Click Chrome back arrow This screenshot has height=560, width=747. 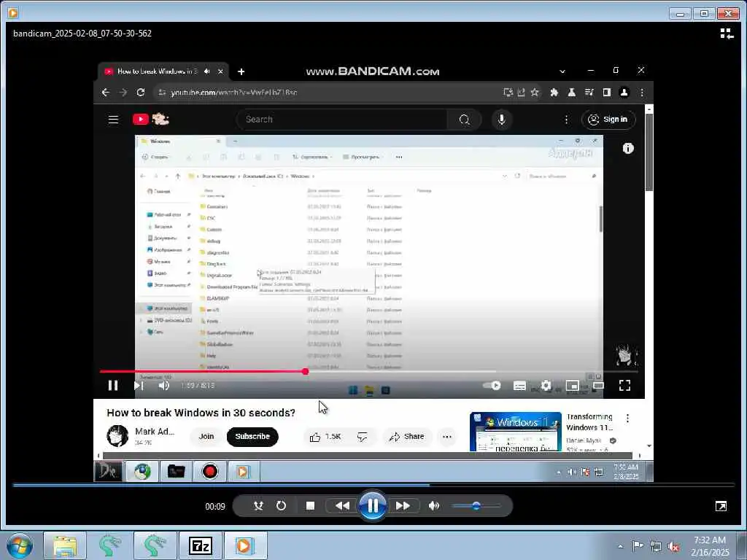click(106, 93)
